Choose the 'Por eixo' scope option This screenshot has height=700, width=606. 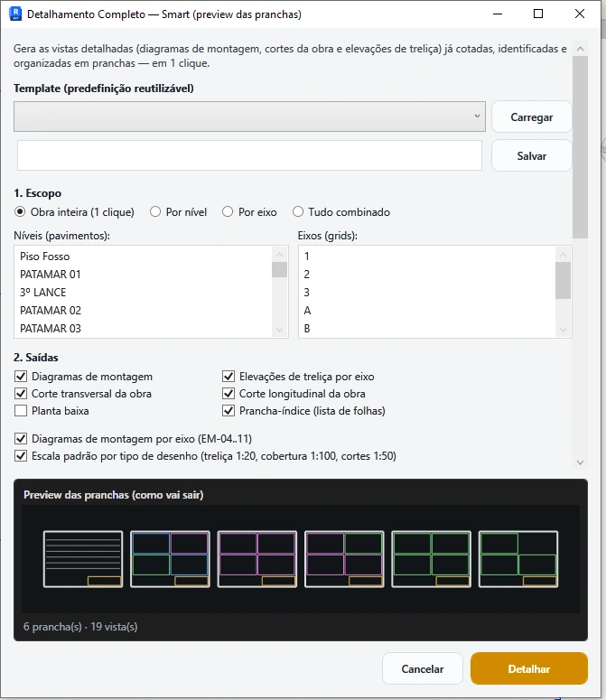(x=249, y=212)
